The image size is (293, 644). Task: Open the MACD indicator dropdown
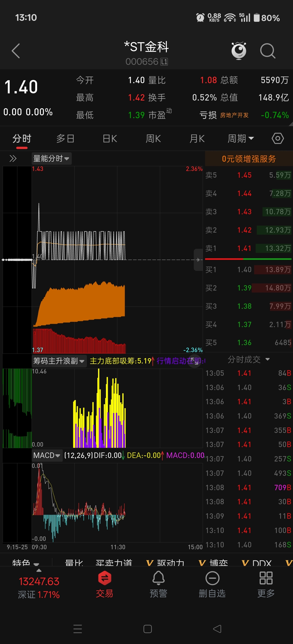(47, 455)
